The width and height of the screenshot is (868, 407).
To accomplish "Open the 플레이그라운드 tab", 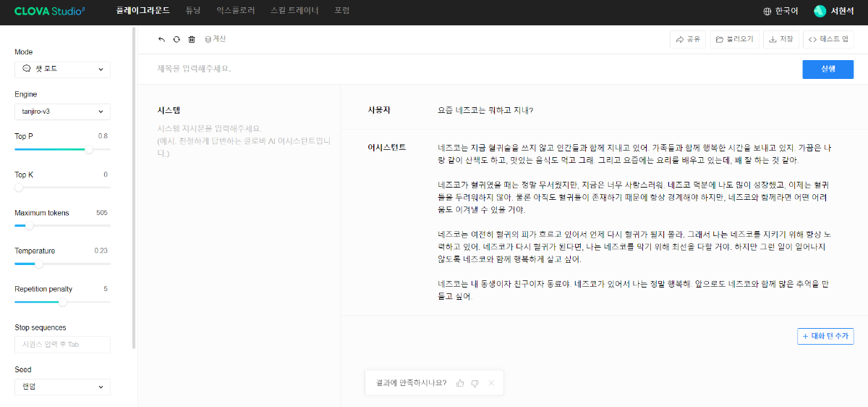I will 143,11.
